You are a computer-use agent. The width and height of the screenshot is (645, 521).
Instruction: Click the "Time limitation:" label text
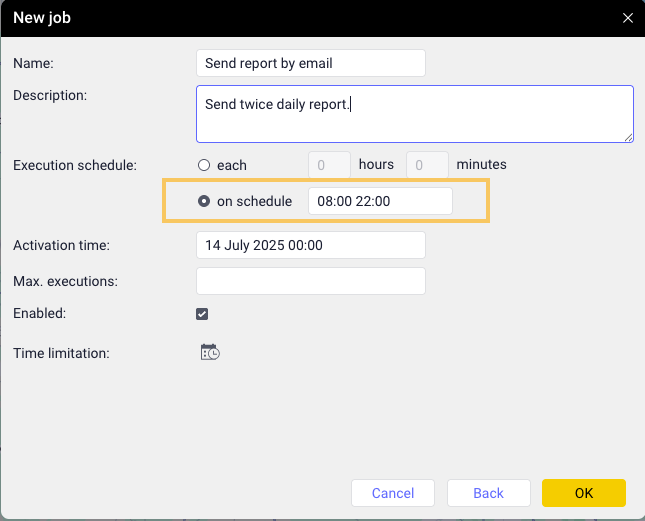61,353
